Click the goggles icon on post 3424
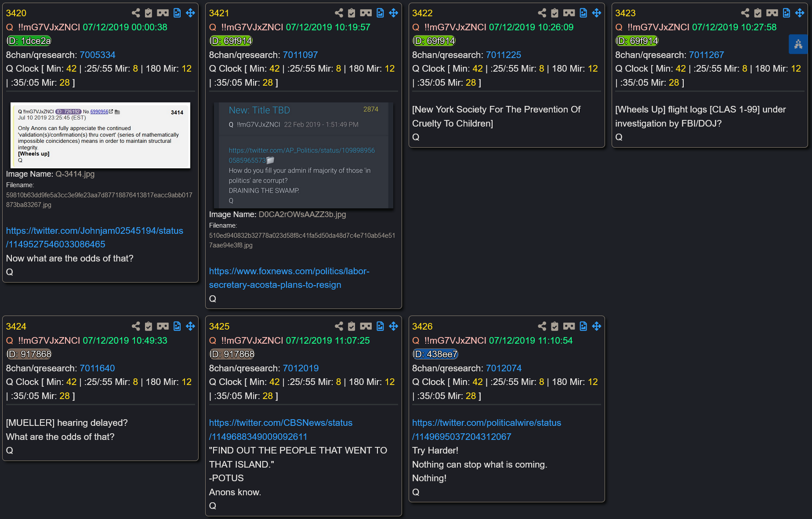This screenshot has height=519, width=812. click(163, 326)
